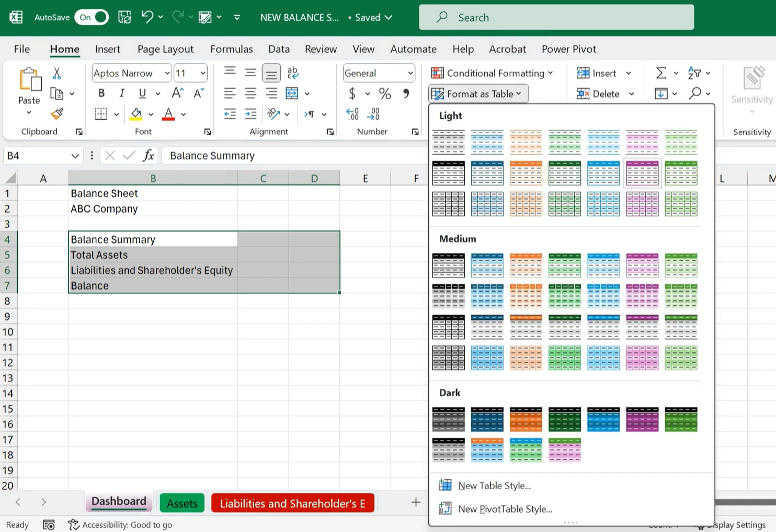Open the Aptos Narrow font dropdown
The image size is (776, 532).
click(167, 73)
